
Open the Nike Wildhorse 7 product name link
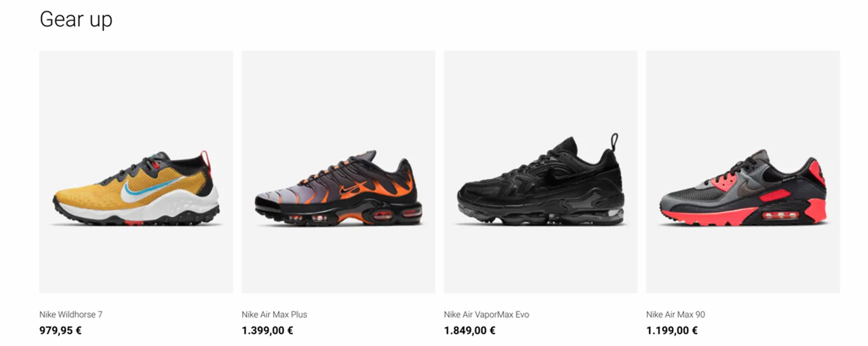[71, 315]
